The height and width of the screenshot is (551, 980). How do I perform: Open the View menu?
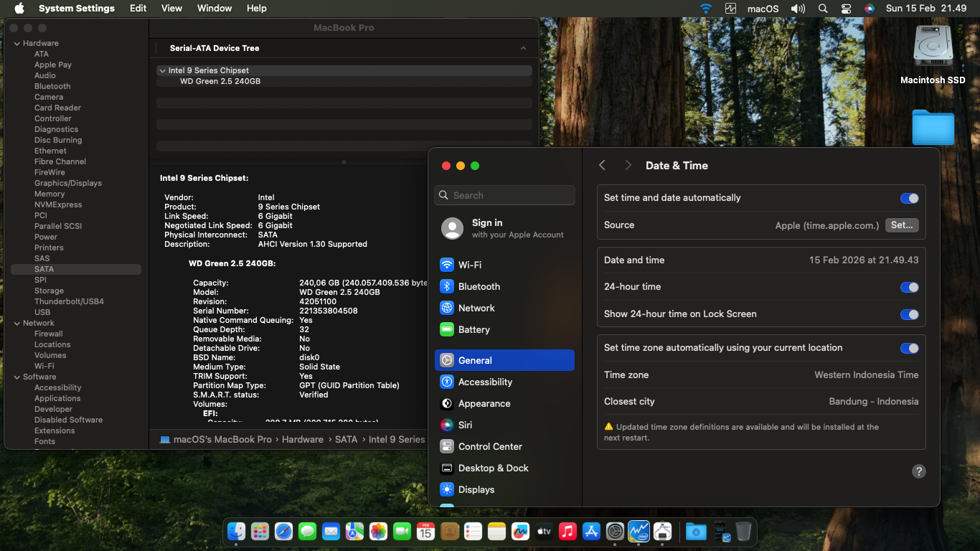pos(171,9)
